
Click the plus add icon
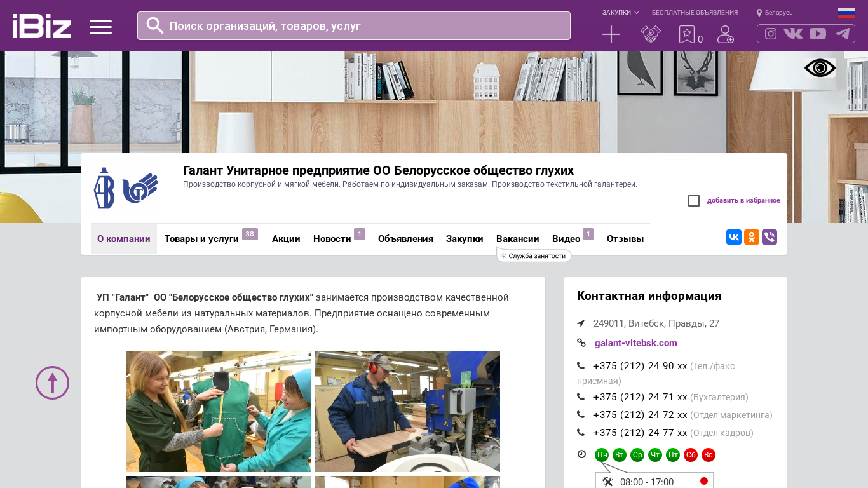[x=611, y=34]
